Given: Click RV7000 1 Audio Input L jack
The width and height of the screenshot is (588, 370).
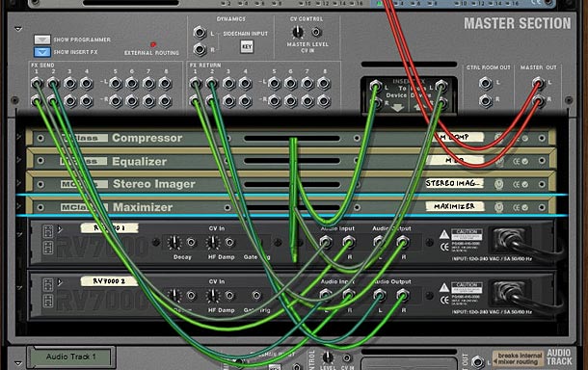Looking at the screenshot, I should (x=326, y=242).
